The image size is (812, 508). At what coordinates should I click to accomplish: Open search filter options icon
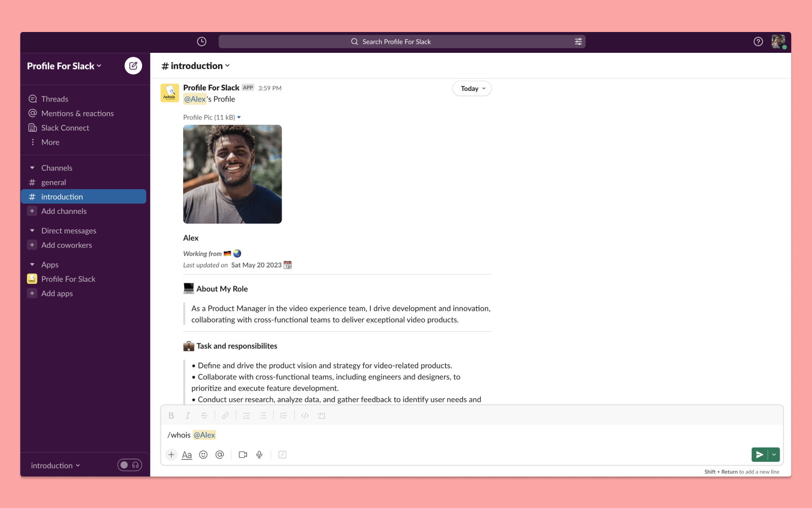578,42
